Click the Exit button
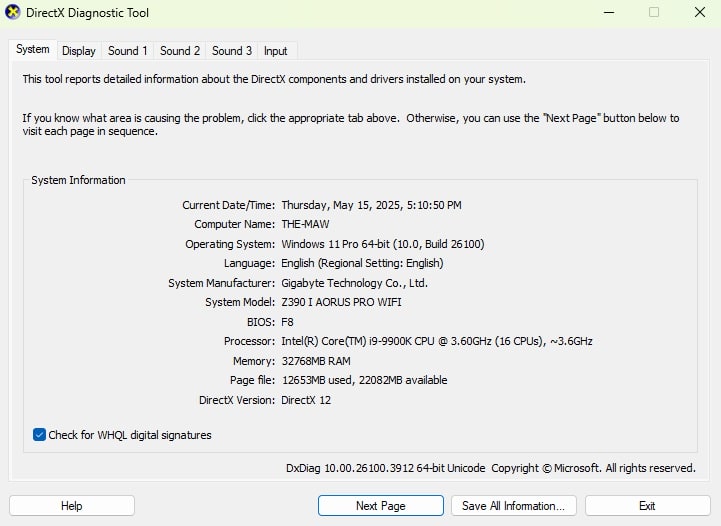 [x=647, y=506]
